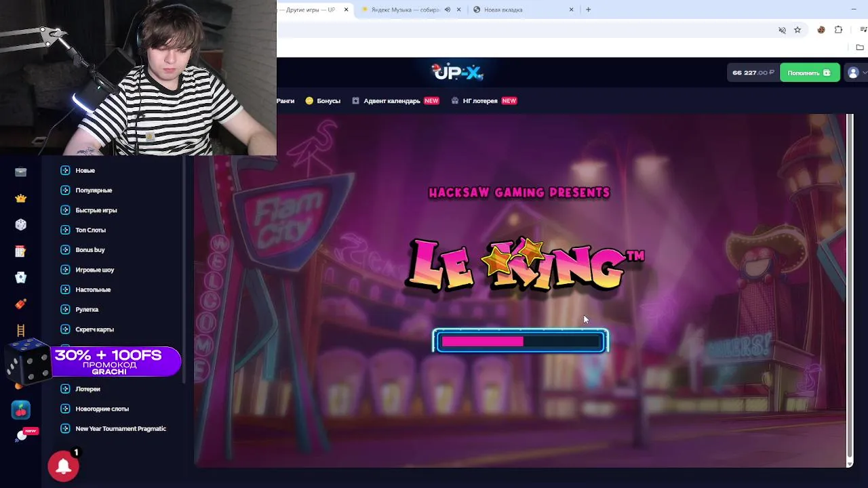Open the Ранги menu item
Image resolution: width=868 pixels, height=488 pixels.
coord(285,101)
